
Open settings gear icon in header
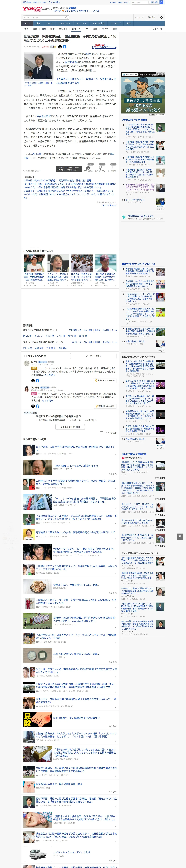point(161,18)
